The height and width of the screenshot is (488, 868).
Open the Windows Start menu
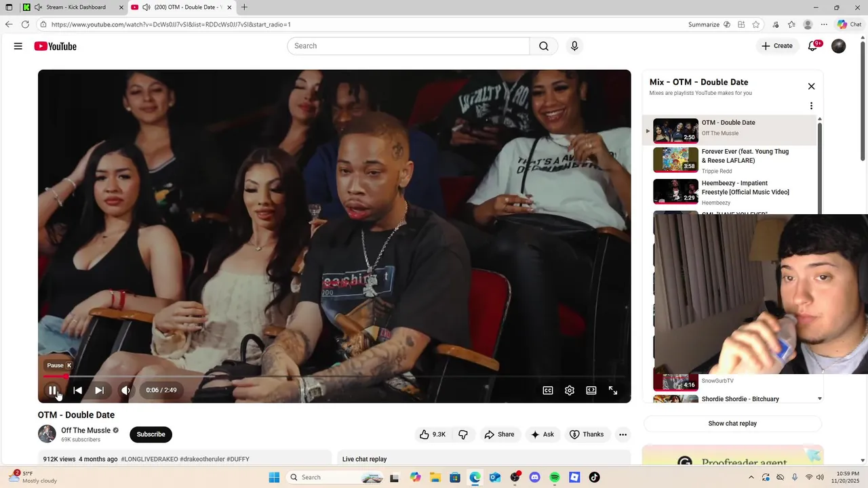click(274, 477)
